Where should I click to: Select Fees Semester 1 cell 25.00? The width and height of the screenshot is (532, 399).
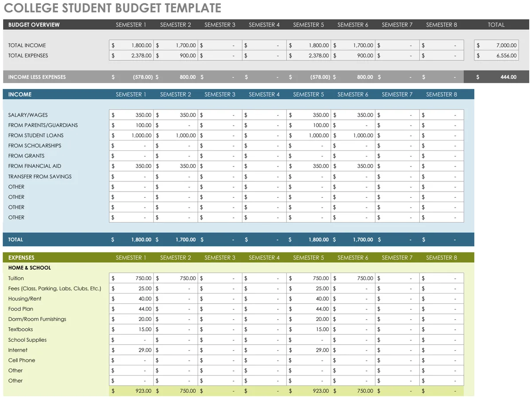tap(131, 289)
